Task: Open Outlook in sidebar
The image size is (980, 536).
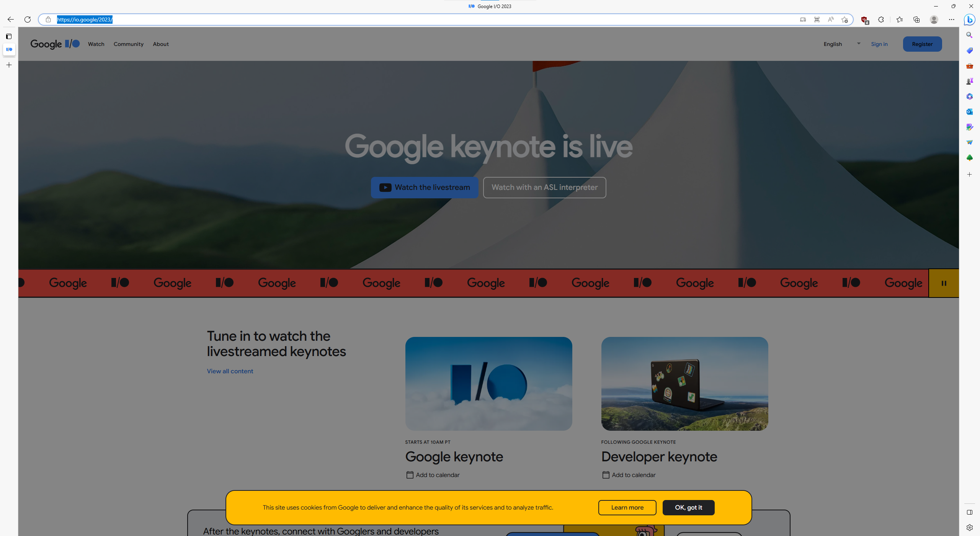Action: tap(970, 112)
